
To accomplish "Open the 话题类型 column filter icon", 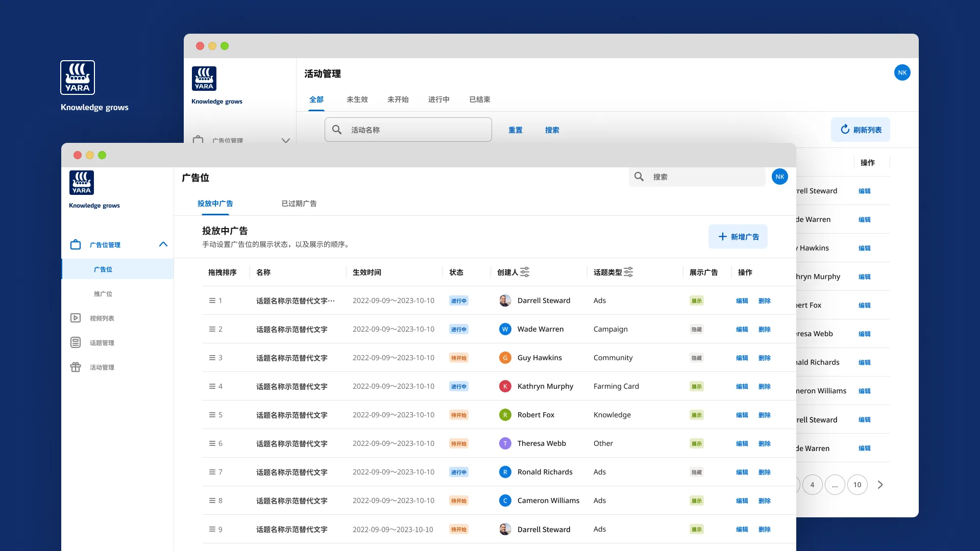I will pyautogui.click(x=628, y=272).
